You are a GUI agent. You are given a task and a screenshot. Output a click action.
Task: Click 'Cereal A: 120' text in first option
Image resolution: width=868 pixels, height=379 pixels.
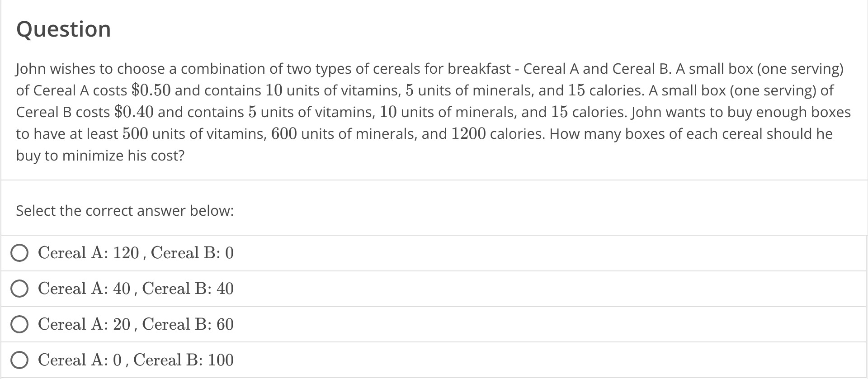(x=89, y=253)
